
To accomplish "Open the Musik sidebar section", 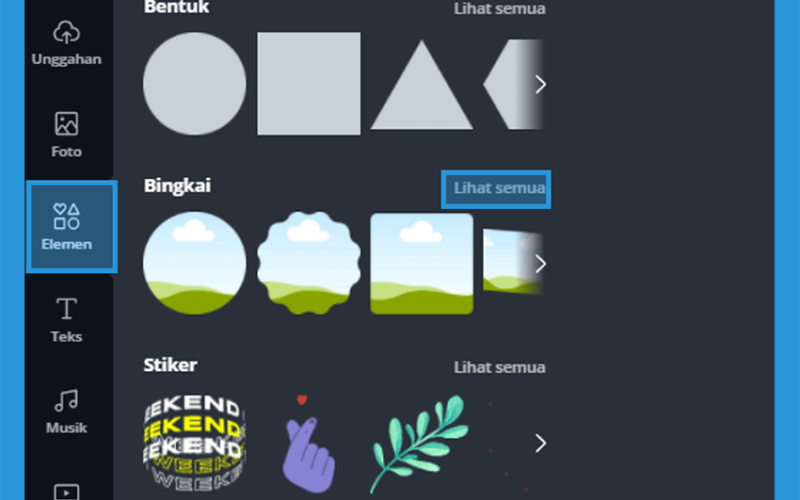I will click(66, 411).
